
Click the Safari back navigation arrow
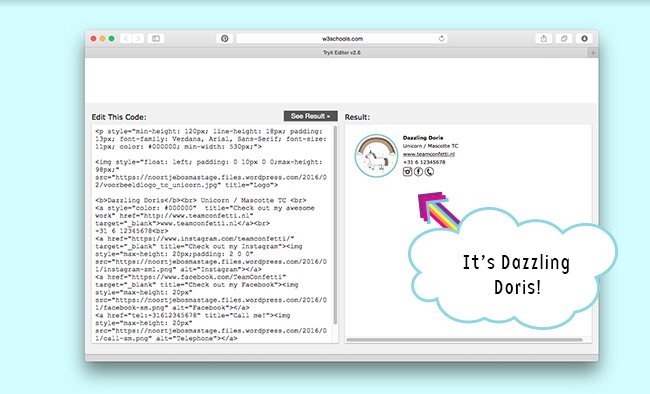[126, 39]
